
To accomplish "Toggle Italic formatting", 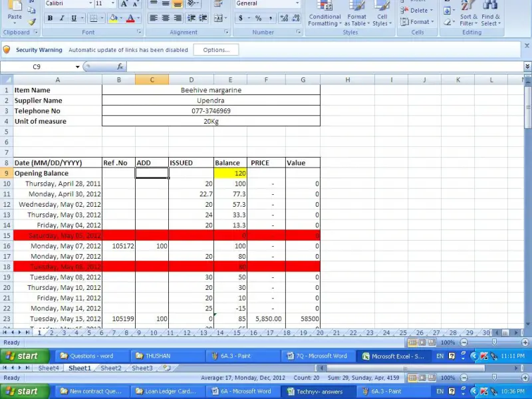I will (x=61, y=19).
